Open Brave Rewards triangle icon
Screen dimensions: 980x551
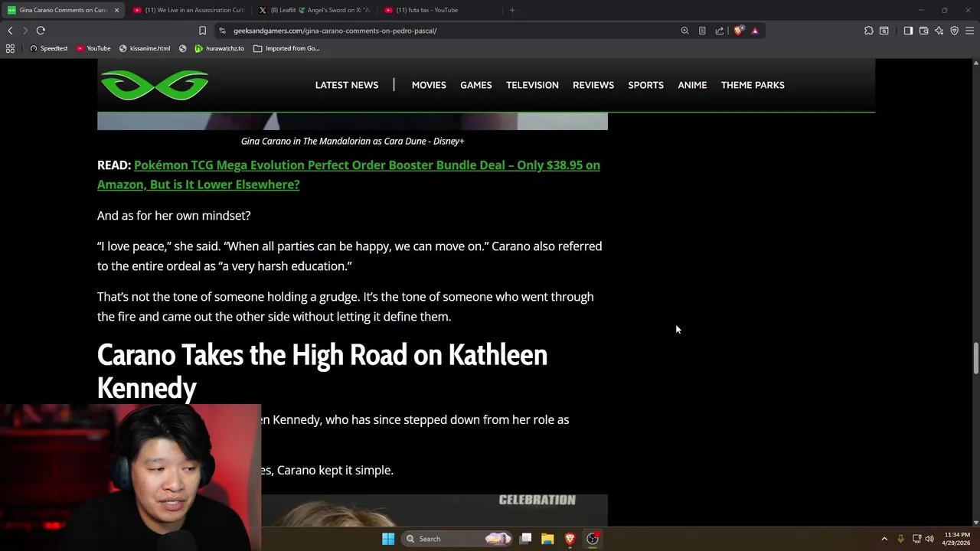tap(755, 31)
